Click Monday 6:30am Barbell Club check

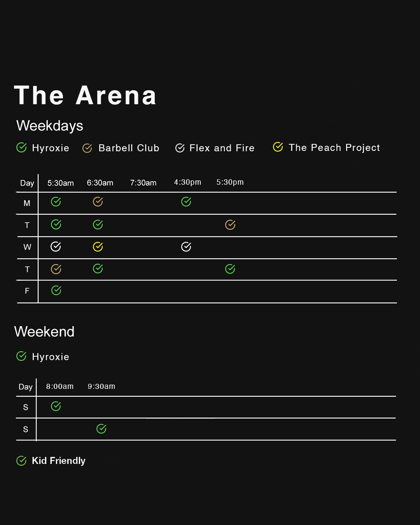98,201
